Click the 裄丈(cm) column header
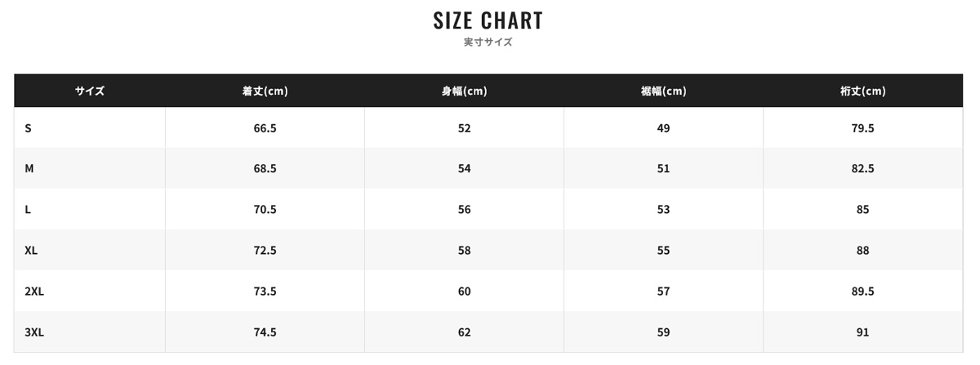Screen dimensions: 980x365 [863, 91]
